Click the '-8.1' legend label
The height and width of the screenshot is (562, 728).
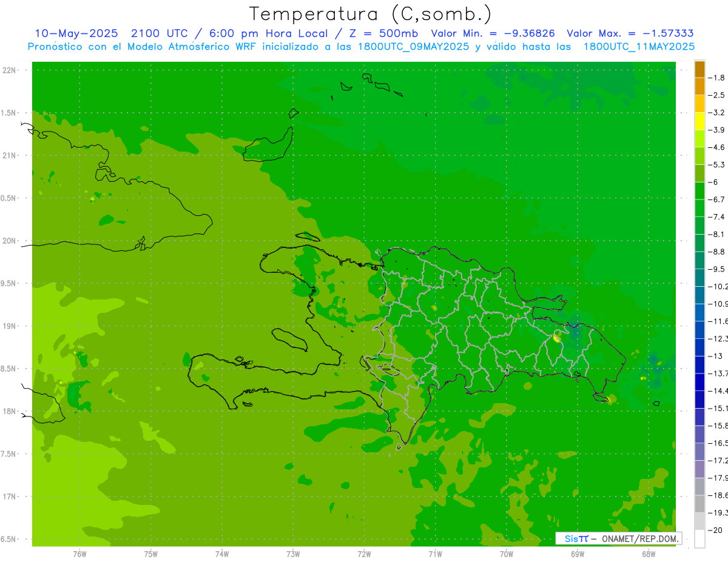[716, 234]
